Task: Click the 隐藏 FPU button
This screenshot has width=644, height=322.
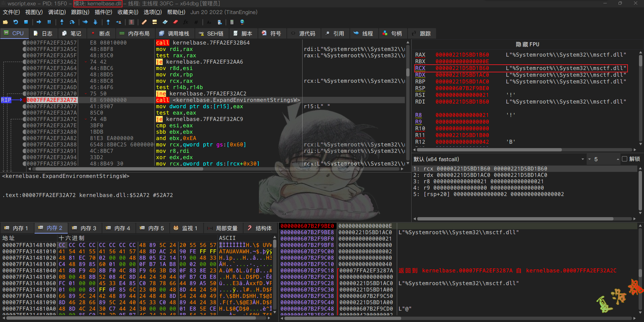Action: [x=527, y=44]
